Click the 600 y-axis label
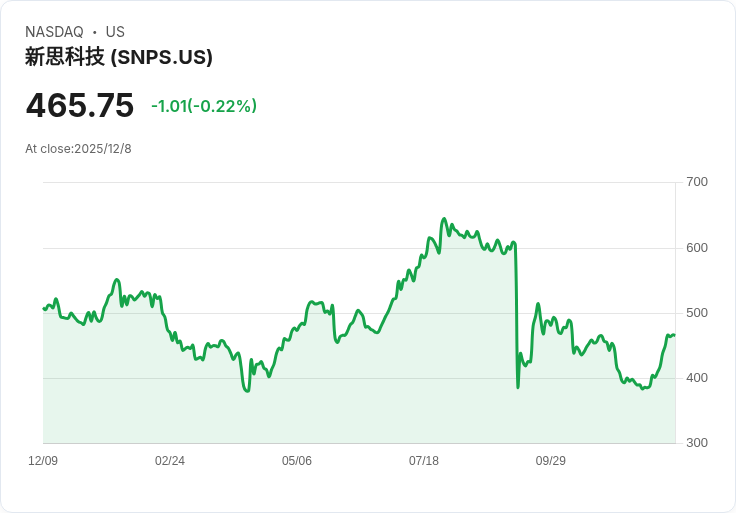Screen dimensions: 736x513 697,248
